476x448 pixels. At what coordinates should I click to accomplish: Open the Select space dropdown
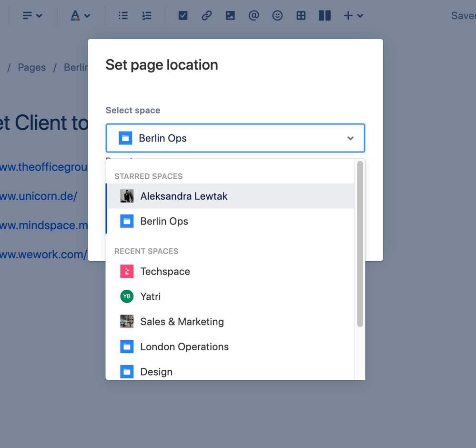tap(235, 138)
